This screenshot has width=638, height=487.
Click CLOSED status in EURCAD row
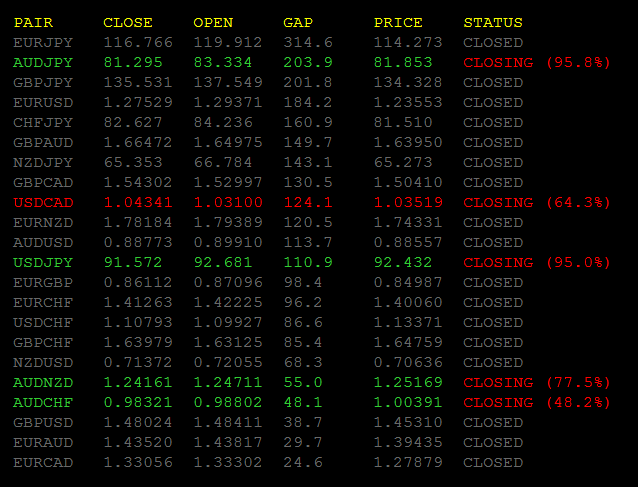[493, 463]
